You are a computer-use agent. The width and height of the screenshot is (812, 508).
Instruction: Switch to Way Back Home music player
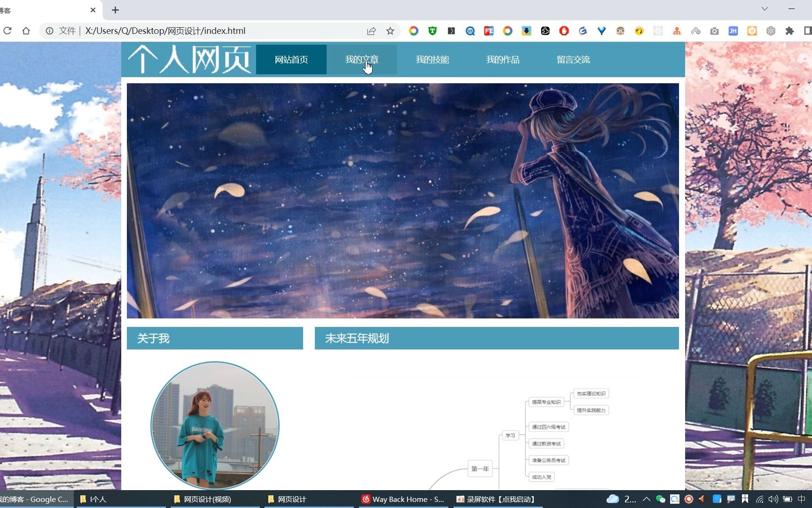[x=403, y=499]
